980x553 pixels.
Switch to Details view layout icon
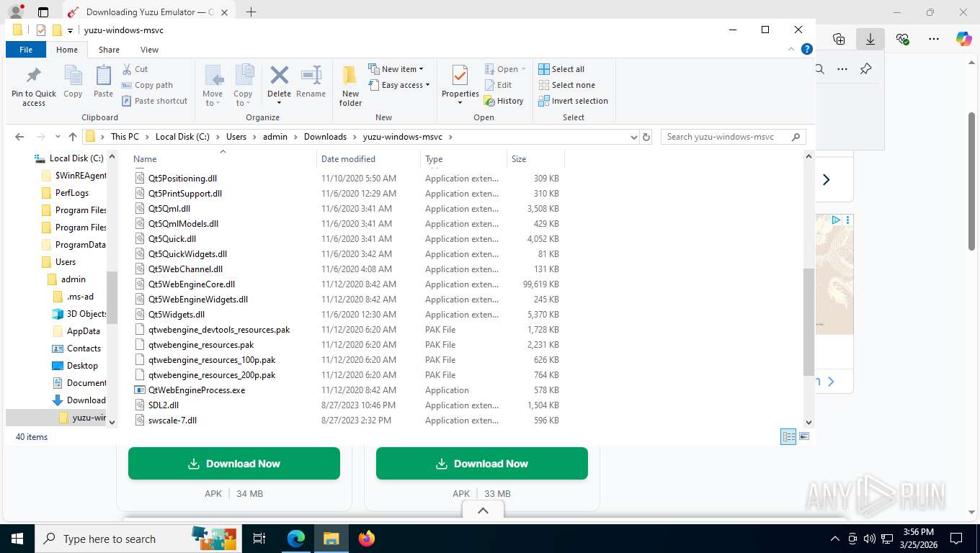(789, 437)
